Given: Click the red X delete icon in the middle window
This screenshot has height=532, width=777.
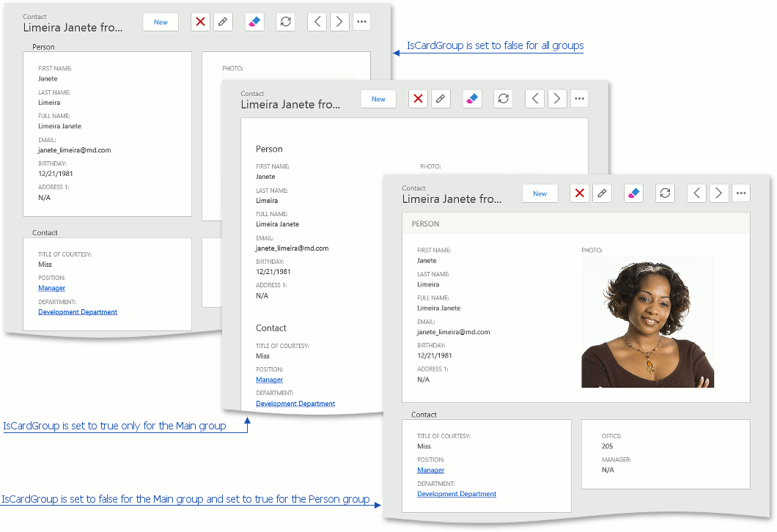Looking at the screenshot, I should [418, 99].
